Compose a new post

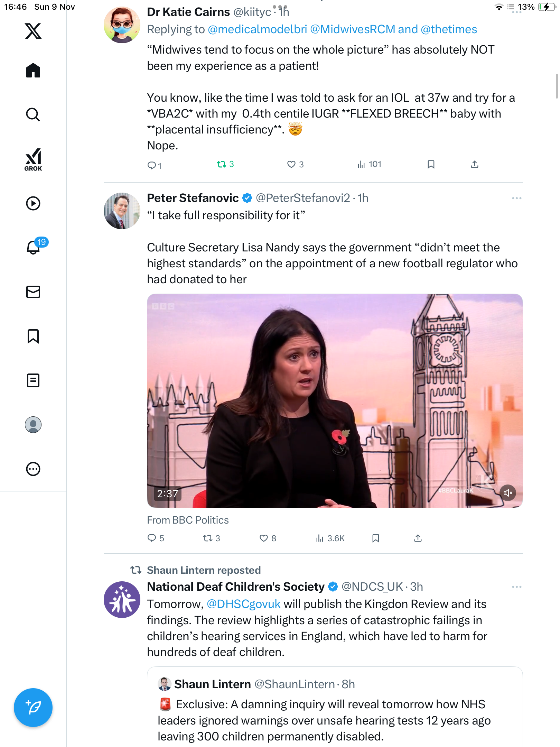pos(33,708)
